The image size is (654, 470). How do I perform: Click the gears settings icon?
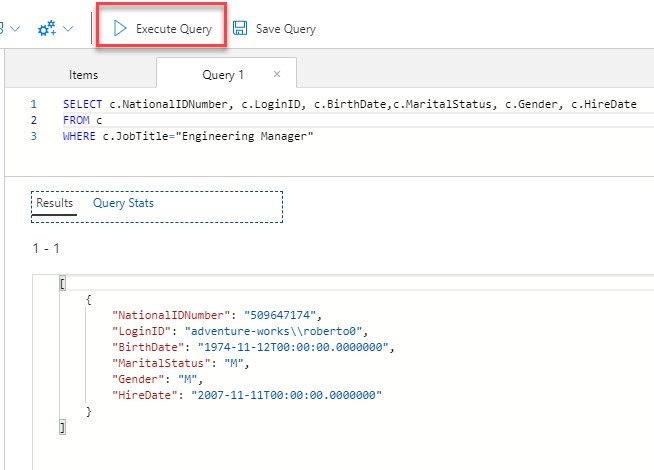click(46, 29)
